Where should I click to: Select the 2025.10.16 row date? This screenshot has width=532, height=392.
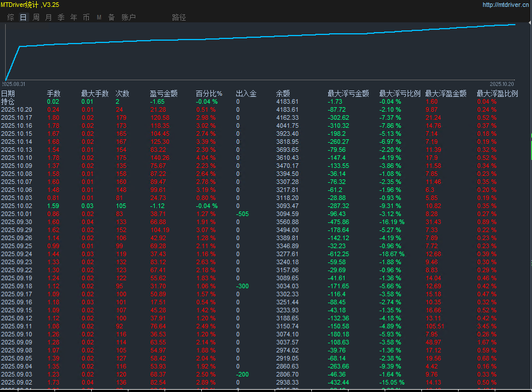point(17,126)
